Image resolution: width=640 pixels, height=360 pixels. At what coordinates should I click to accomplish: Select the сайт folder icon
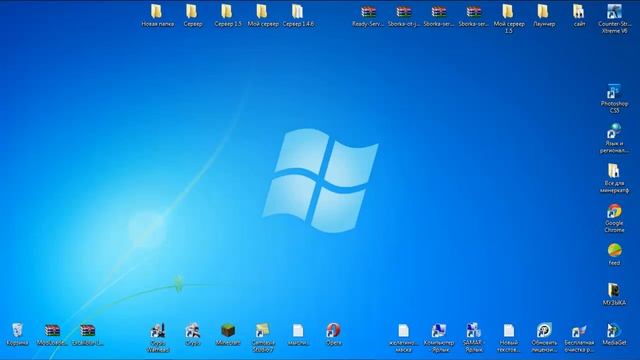(579, 12)
